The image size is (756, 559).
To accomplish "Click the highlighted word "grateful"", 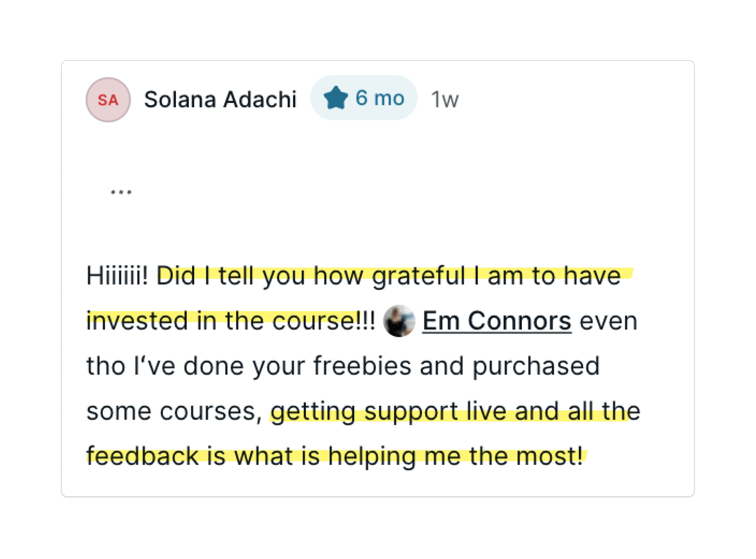I will coord(418,276).
